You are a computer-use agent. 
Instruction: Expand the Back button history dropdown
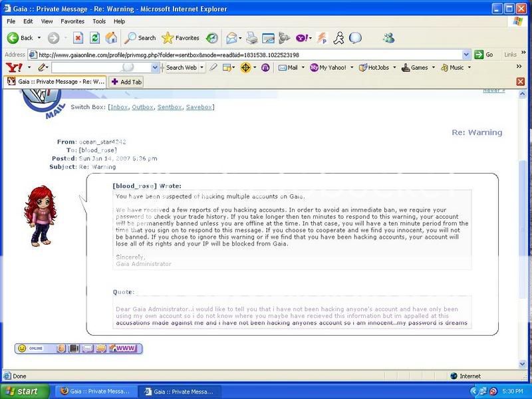pyautogui.click(x=39, y=38)
